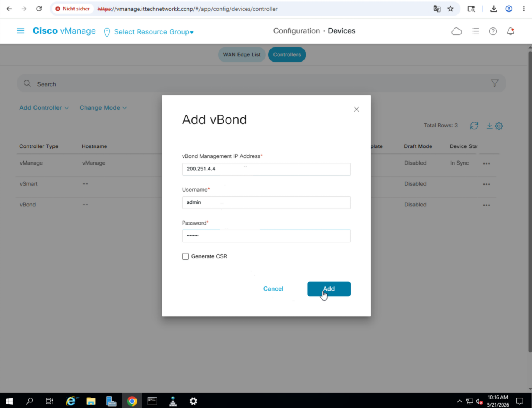Open taskbar search magnifier
The image size is (532, 408).
(30, 401)
